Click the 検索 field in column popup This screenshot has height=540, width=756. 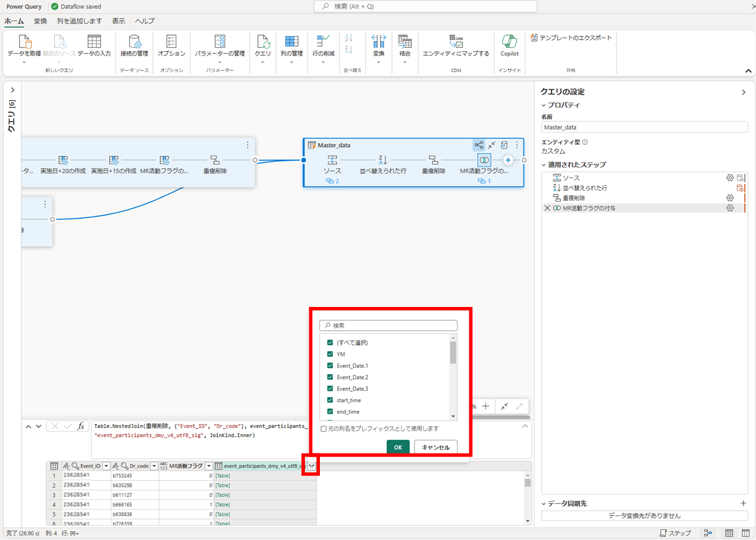388,325
